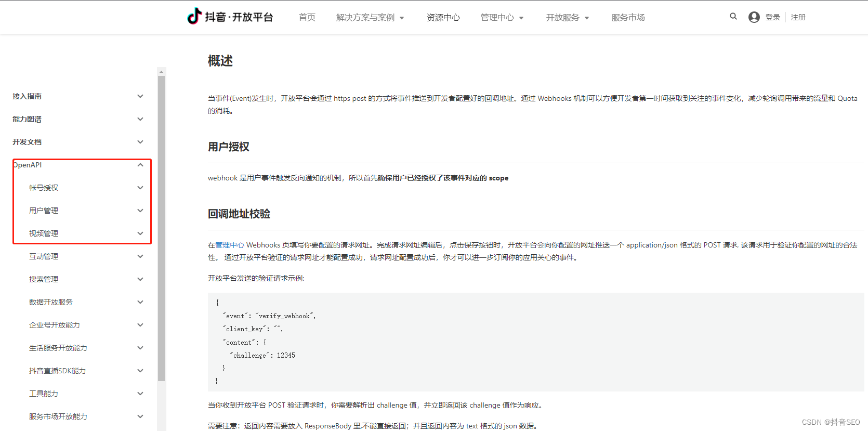Expand the 接入指南 chevron
The height and width of the screenshot is (431, 868).
pyautogui.click(x=140, y=96)
